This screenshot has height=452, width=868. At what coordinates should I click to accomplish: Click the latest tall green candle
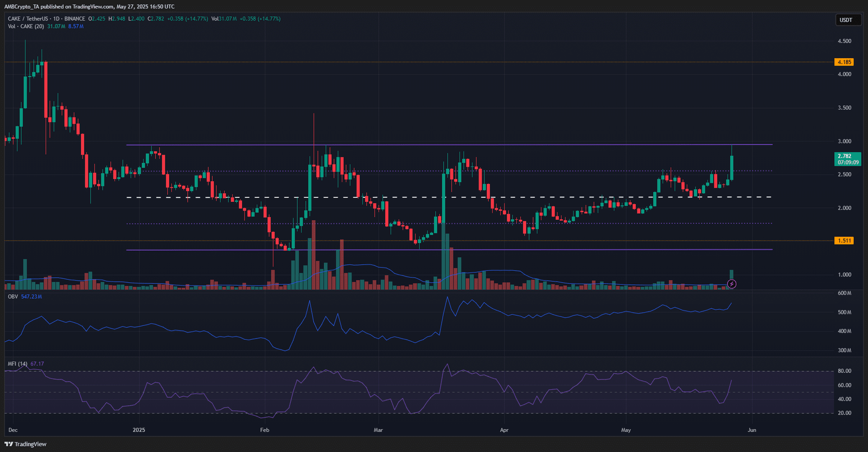pos(732,167)
